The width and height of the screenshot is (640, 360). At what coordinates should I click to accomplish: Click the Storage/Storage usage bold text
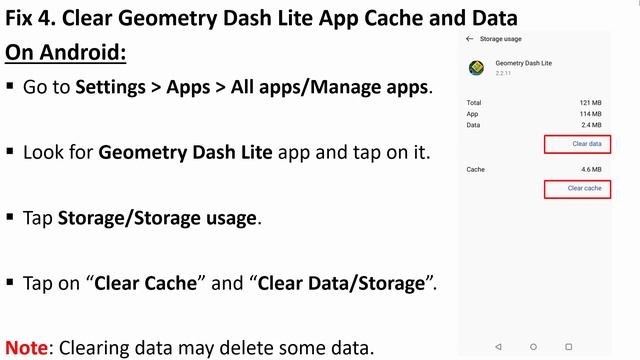pyautogui.click(x=157, y=218)
